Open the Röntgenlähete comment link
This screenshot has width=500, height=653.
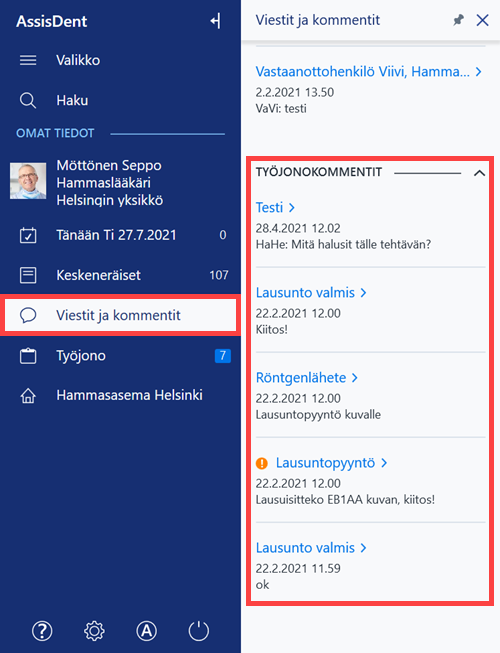click(x=307, y=378)
